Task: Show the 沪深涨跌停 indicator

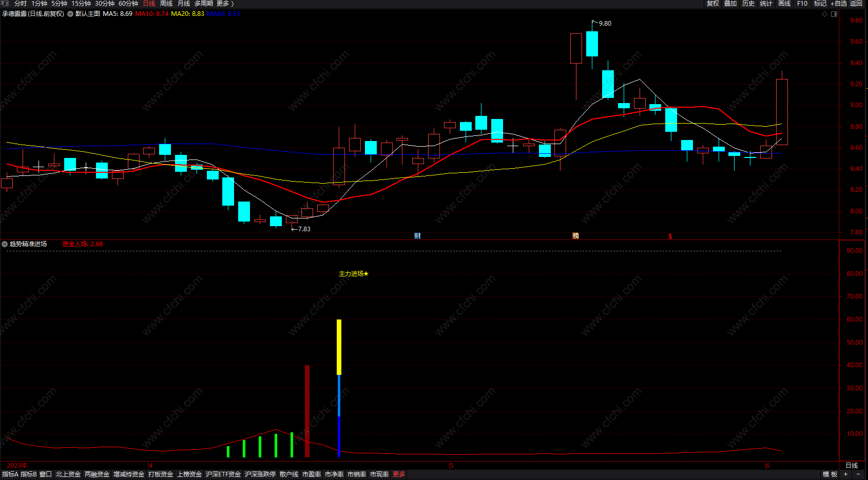Action: 260,474
